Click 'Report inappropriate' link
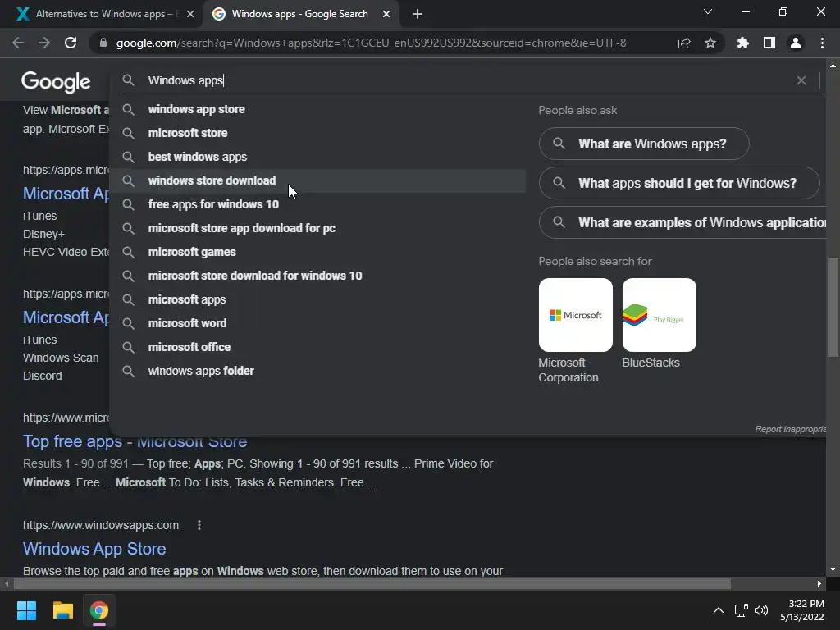This screenshot has height=630, width=840. pyautogui.click(x=790, y=429)
